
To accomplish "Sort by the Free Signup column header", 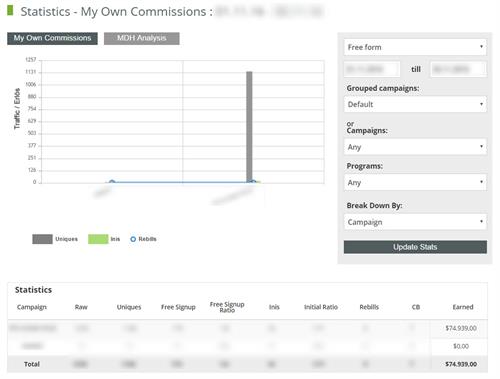I will tap(178, 307).
